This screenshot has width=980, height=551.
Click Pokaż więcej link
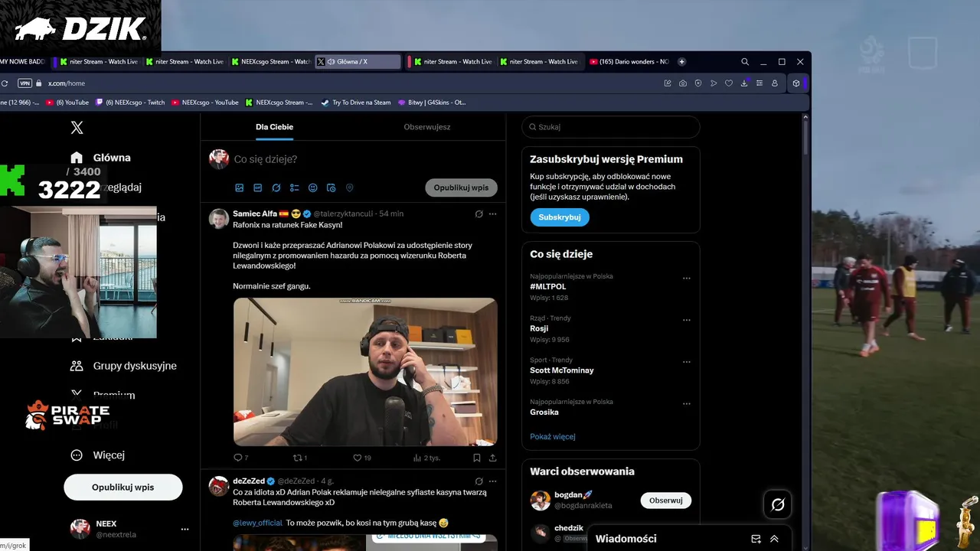coord(553,436)
